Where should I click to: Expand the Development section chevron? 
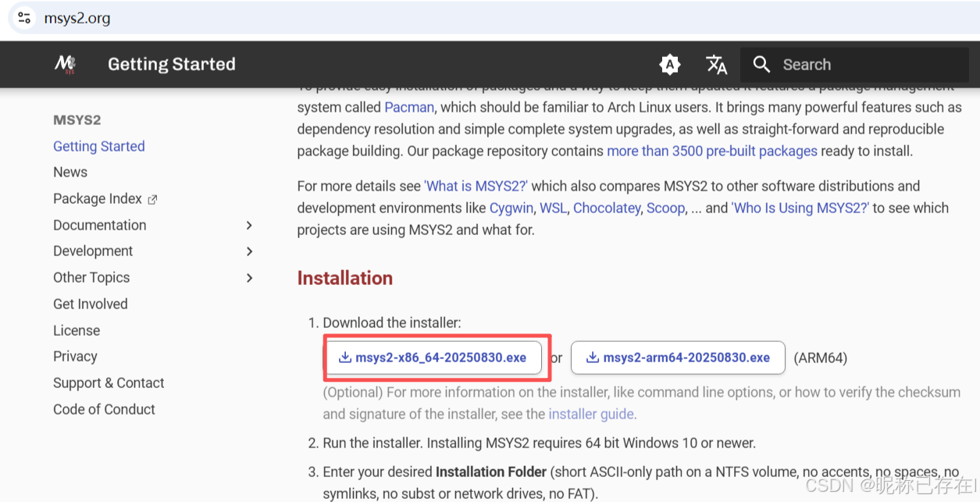click(x=249, y=251)
